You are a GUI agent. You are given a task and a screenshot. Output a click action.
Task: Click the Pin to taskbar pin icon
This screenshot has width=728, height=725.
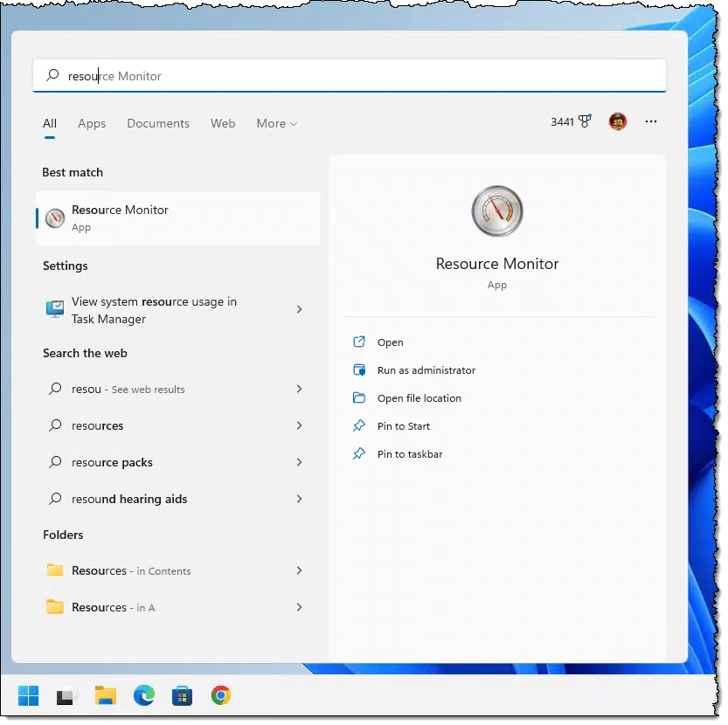359,453
